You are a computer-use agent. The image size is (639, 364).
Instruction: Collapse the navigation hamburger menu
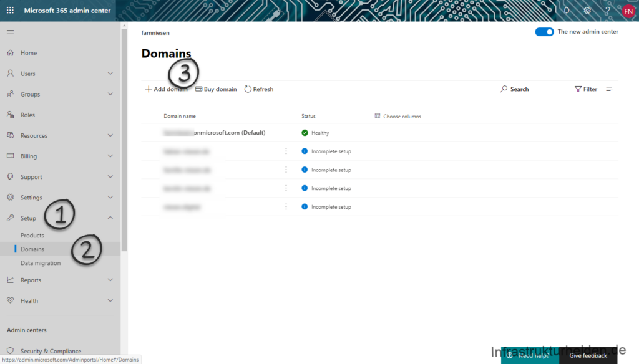click(x=10, y=32)
